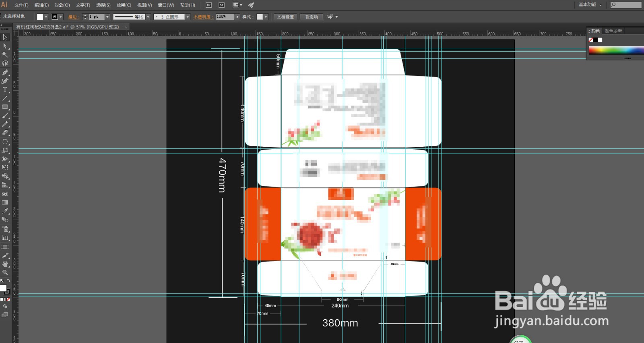Screen dimensions: 644x343
Task: Select the Curvature tool
Action: click(x=5, y=81)
